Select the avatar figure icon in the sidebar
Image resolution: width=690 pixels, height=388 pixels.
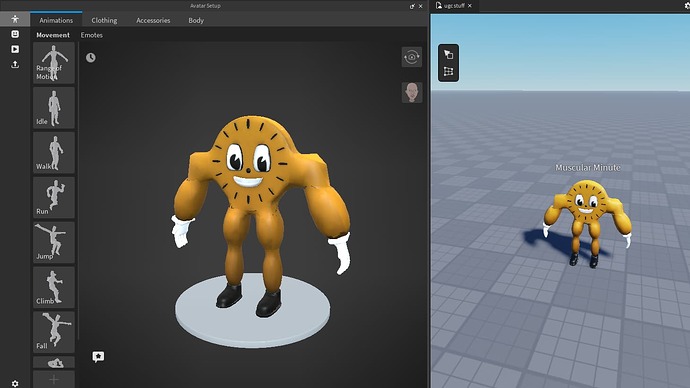[15, 19]
